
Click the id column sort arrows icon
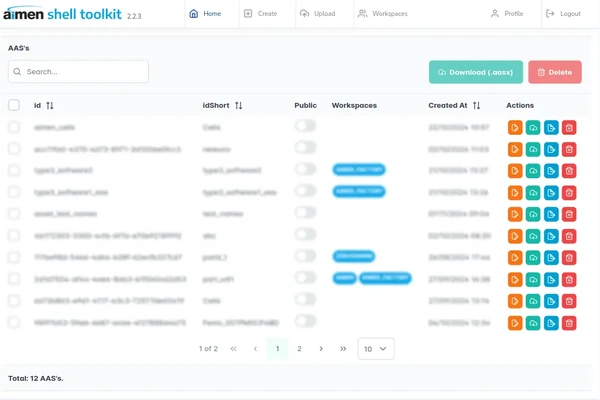(50, 105)
